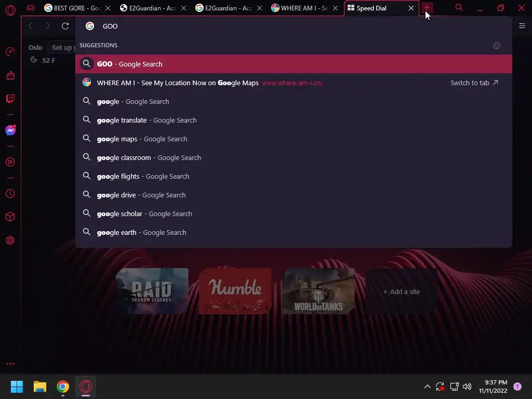
Task: Open volume control in system tray
Action: point(467,387)
